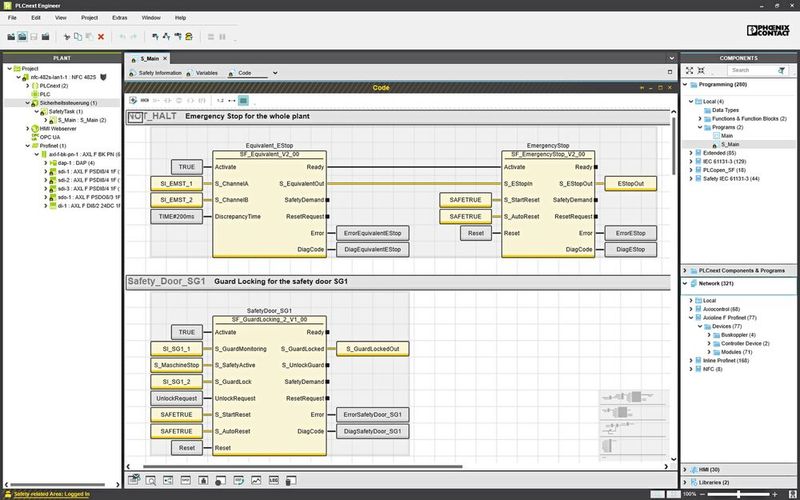Click the collapse-all icon in Components panel

[701, 70]
